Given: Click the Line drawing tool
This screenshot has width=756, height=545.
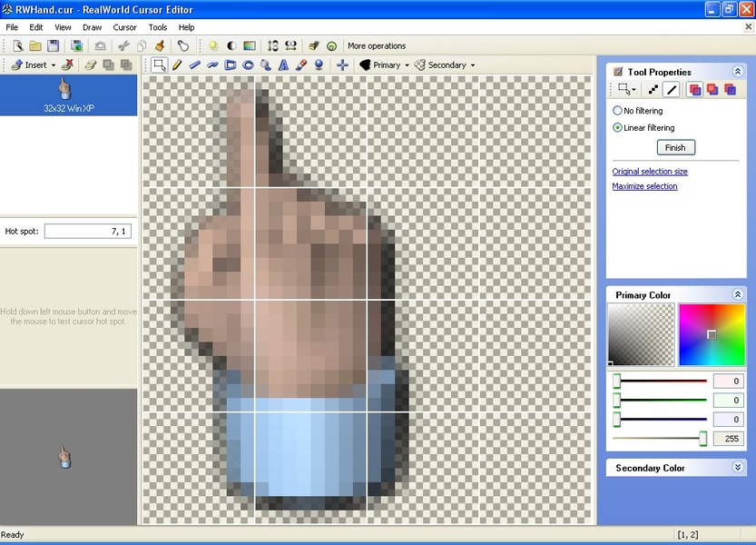Looking at the screenshot, I should pyautogui.click(x=194, y=65).
